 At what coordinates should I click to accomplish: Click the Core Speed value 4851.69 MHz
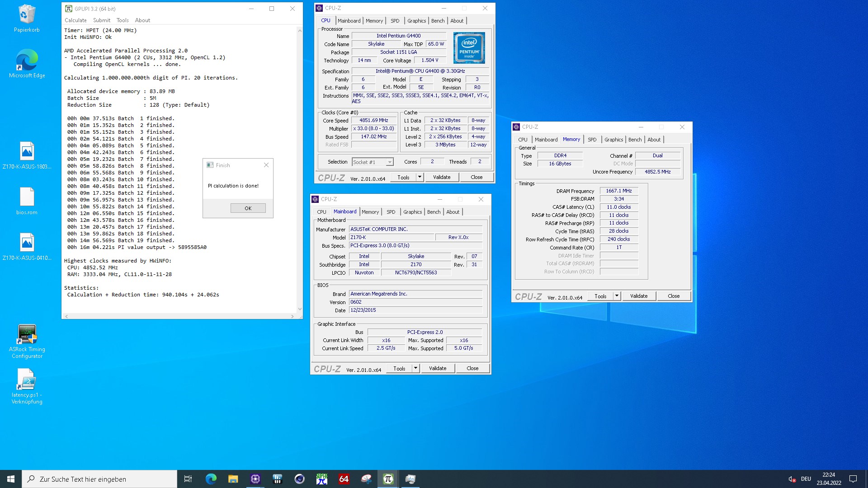tap(374, 121)
